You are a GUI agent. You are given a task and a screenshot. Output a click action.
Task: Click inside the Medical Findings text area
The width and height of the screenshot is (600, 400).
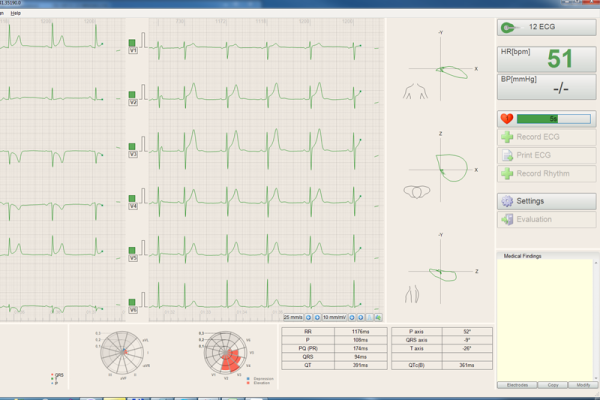point(545,319)
